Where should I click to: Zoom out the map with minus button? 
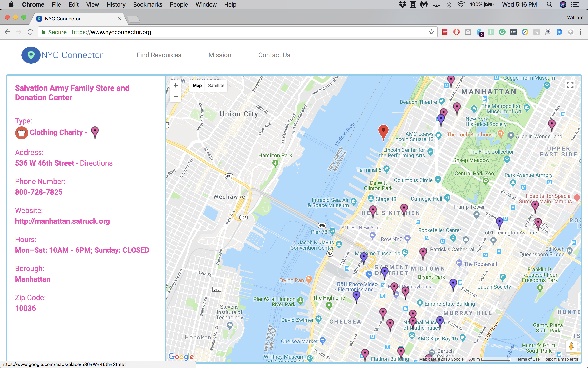(x=176, y=97)
